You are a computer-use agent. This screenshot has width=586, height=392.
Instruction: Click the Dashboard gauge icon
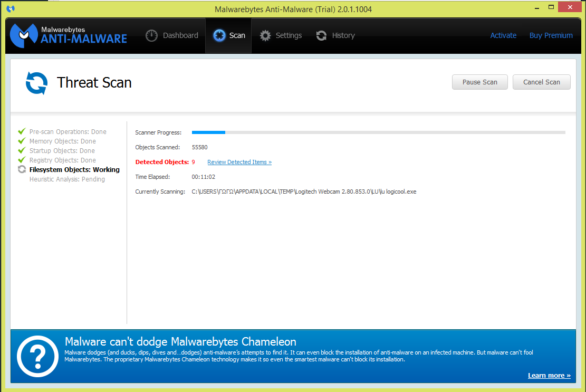click(x=151, y=35)
